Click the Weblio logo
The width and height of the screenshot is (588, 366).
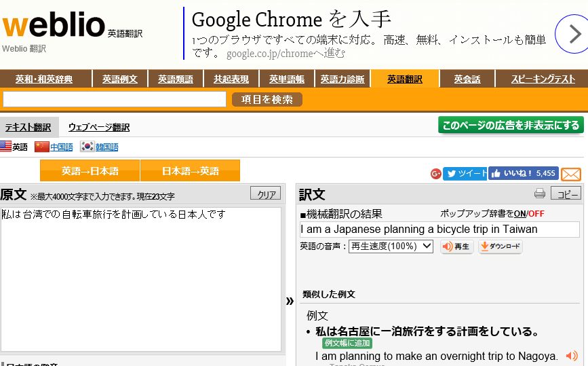click(x=54, y=25)
